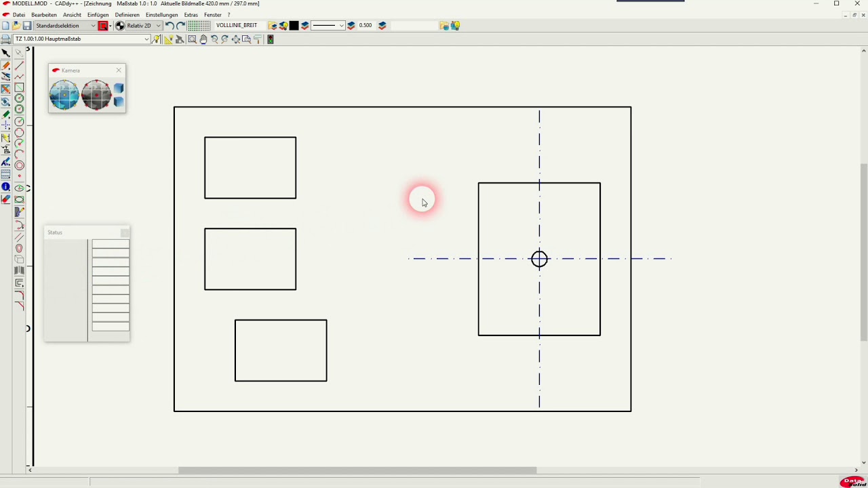Open the Extras menu
The width and height of the screenshot is (868, 488).
191,14
